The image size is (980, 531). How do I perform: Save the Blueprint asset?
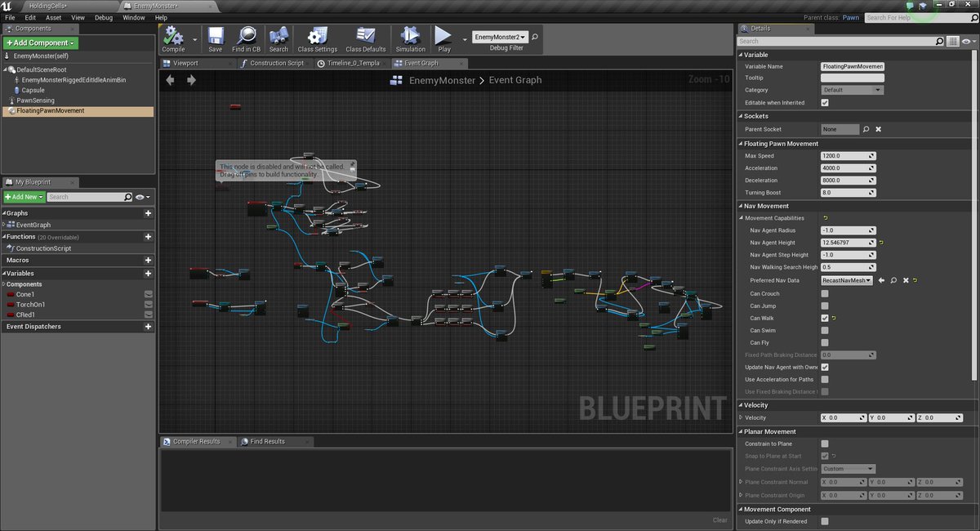pos(215,38)
